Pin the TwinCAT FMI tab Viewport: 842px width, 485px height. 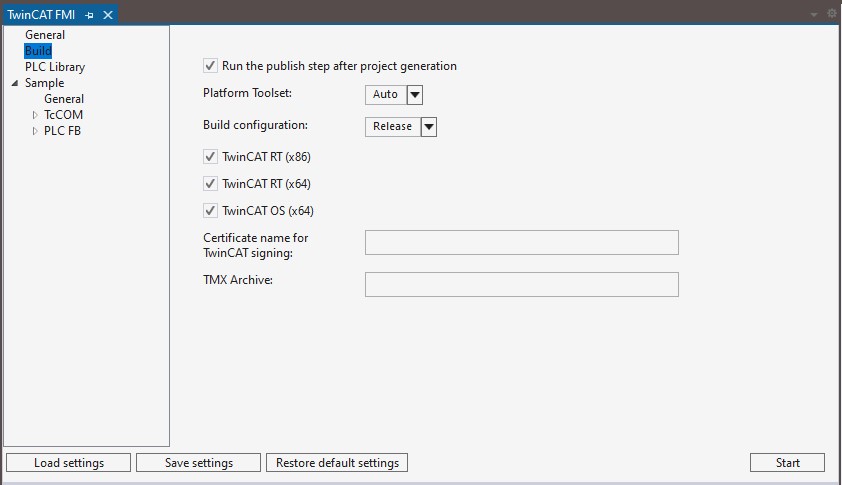(89, 15)
